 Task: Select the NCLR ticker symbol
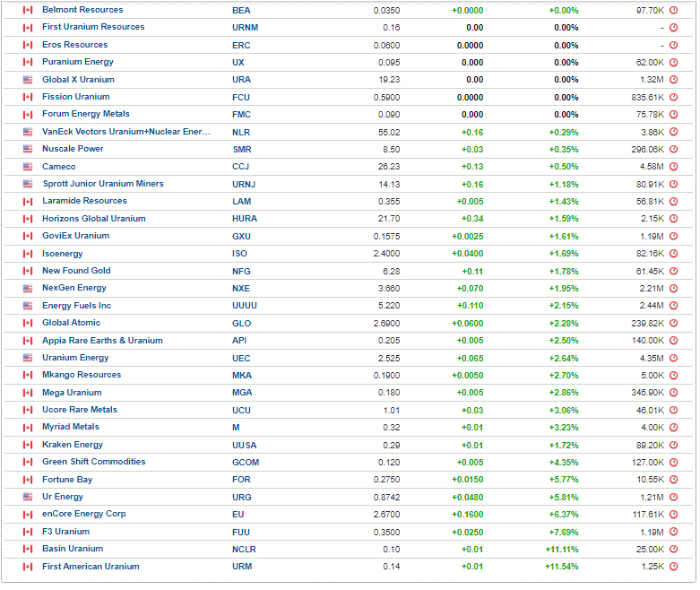pyautogui.click(x=244, y=550)
